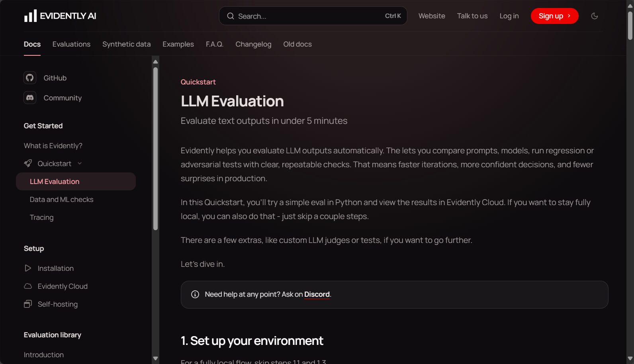The height and width of the screenshot is (364, 634).
Task: Click the Discord Community icon
Action: tap(30, 98)
